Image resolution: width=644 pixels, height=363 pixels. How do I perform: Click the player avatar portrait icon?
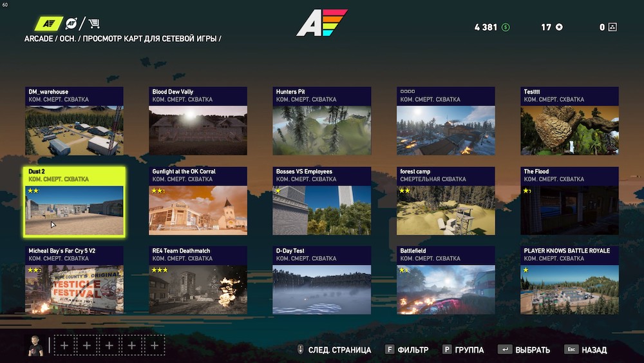(35, 346)
